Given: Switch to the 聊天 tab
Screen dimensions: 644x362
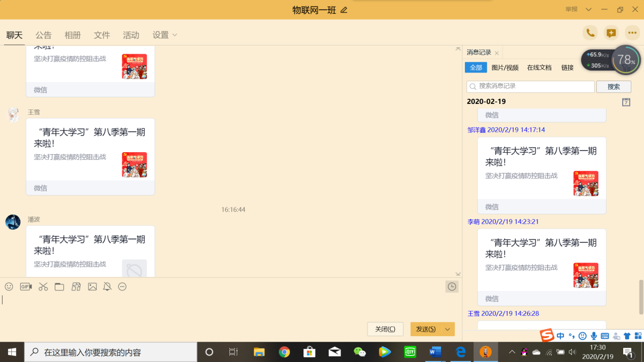Looking at the screenshot, I should pos(14,35).
